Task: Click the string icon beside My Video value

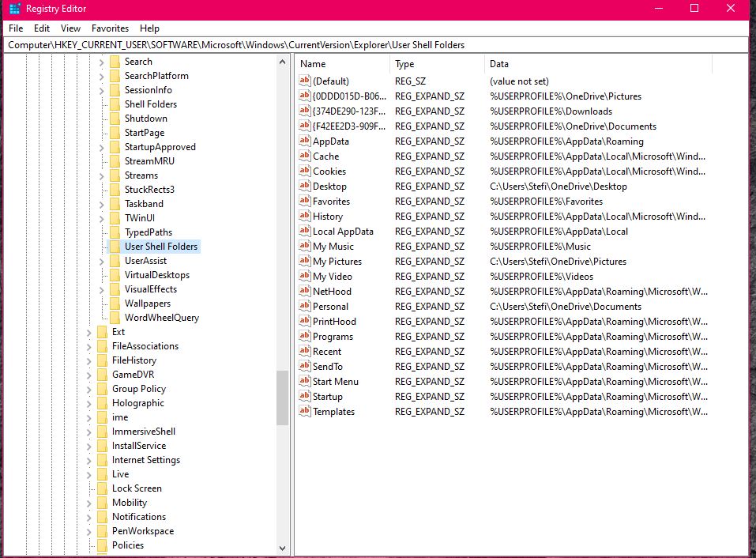Action: [304, 276]
